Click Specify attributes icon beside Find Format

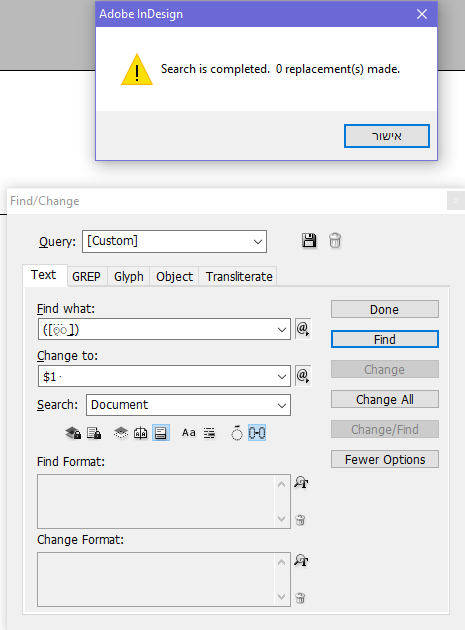(301, 482)
